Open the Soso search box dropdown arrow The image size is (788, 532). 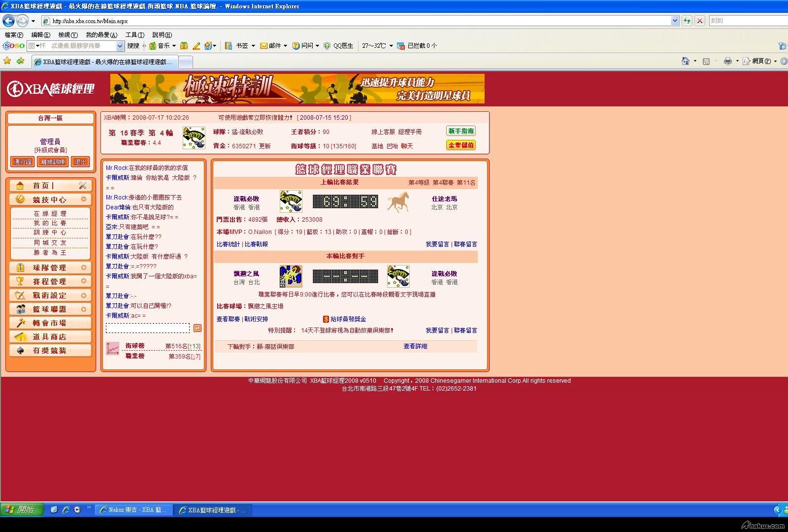point(120,46)
